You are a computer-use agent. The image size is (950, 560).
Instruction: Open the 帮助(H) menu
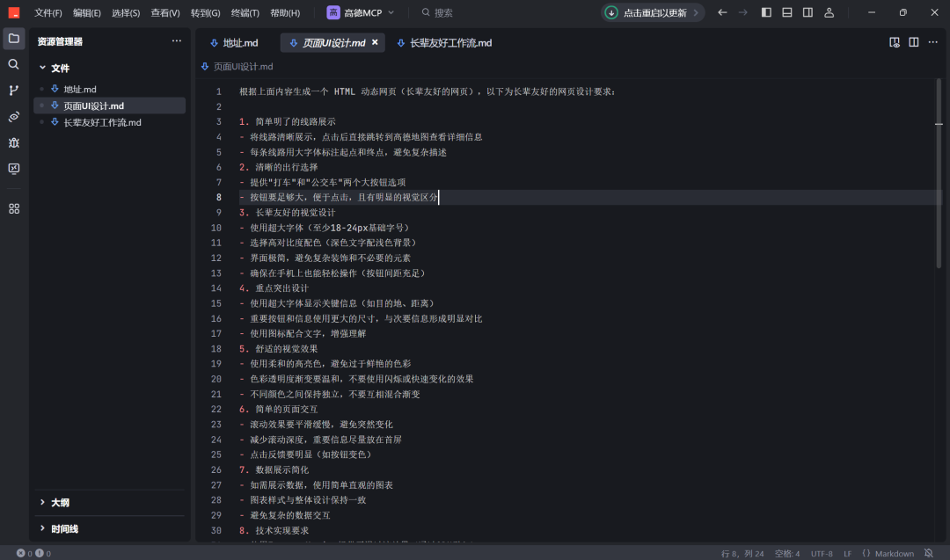coord(285,12)
